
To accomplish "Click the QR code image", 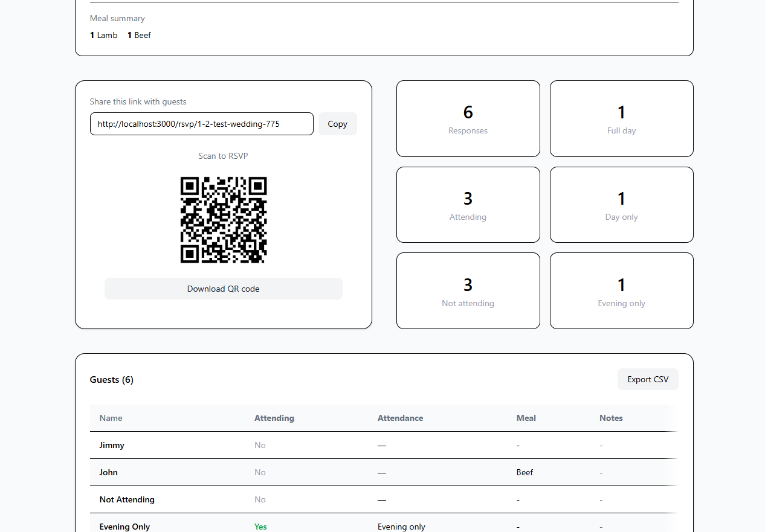I will 223,220.
